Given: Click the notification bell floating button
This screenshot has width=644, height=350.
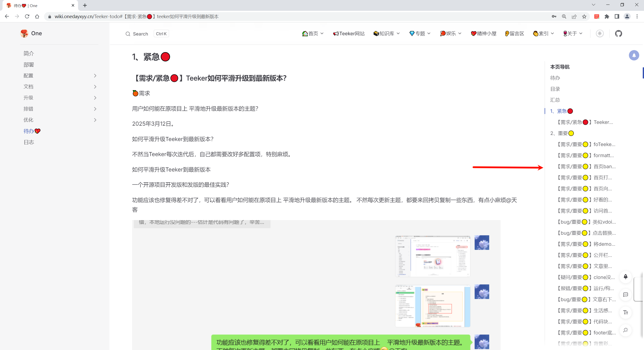Looking at the screenshot, I should [x=634, y=55].
